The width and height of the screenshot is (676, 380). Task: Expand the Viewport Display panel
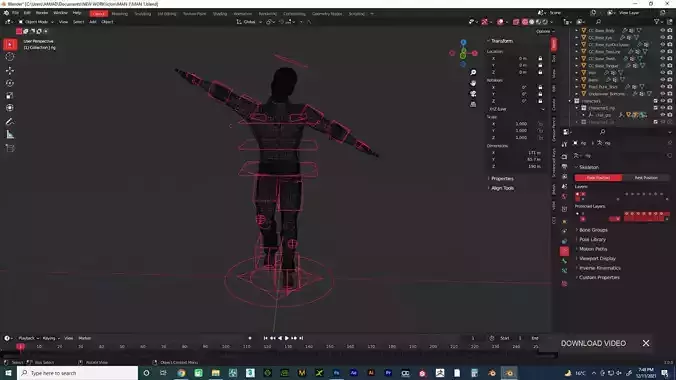tap(597, 258)
